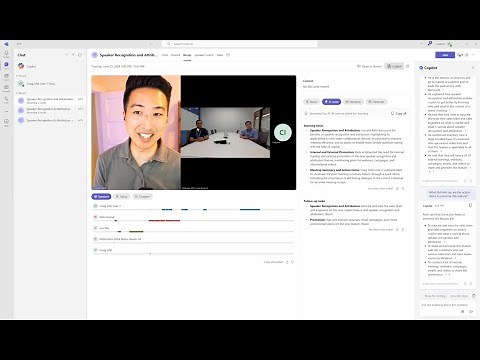Add a tab with the plus icon
The height and width of the screenshot is (360, 480).
click(228, 55)
